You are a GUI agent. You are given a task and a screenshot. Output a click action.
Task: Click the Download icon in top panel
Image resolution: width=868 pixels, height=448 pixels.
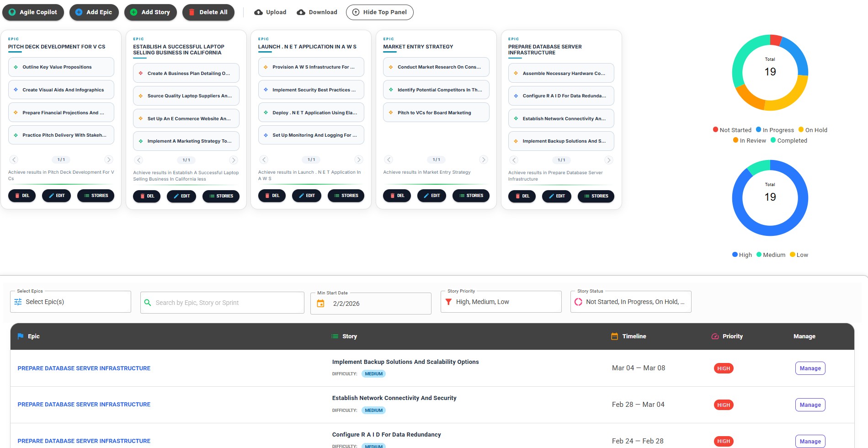[x=301, y=12]
